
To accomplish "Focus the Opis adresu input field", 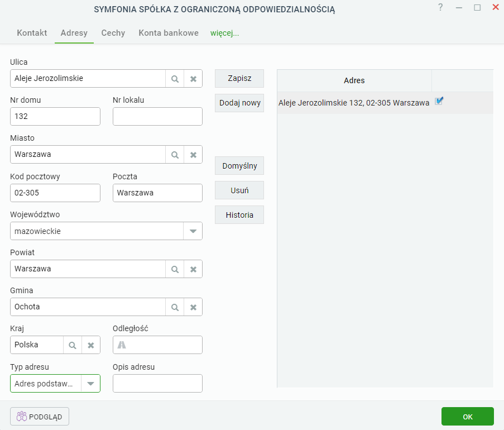I will (157, 383).
